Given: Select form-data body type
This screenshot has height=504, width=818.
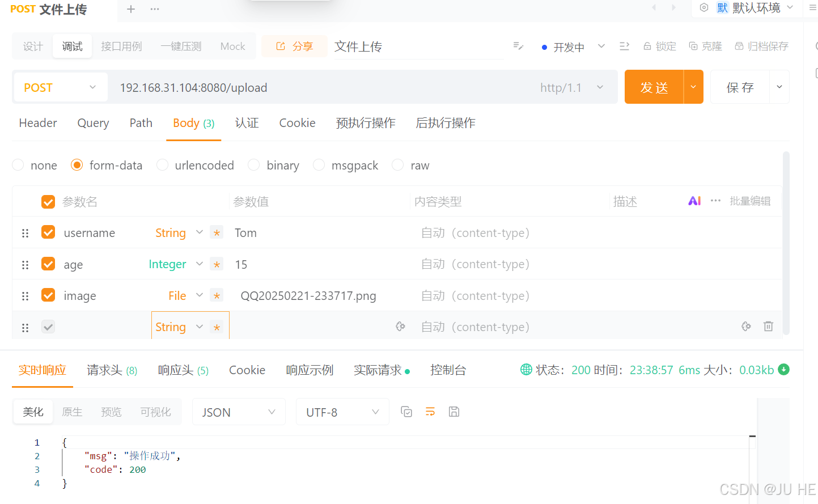Looking at the screenshot, I should [x=77, y=165].
